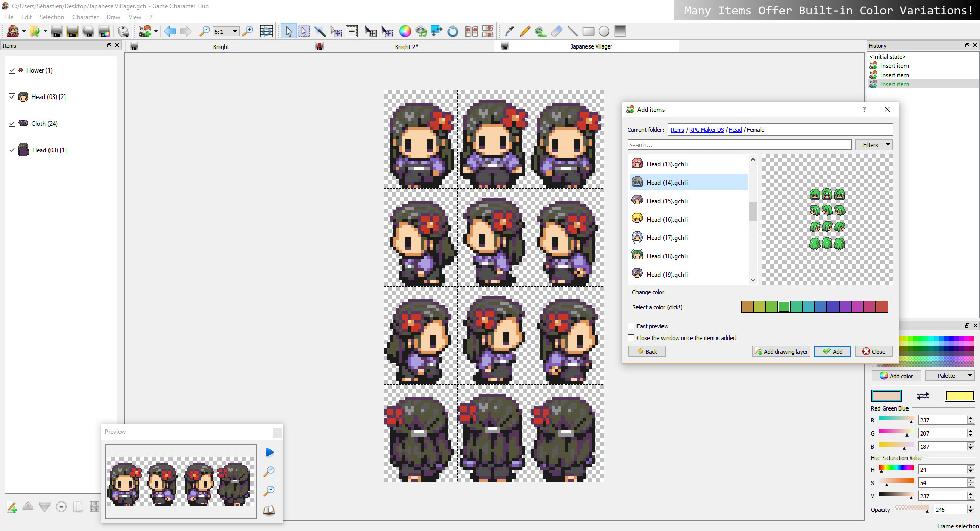Select the Eyedropper color picker tool
980x531 pixels.
click(509, 31)
